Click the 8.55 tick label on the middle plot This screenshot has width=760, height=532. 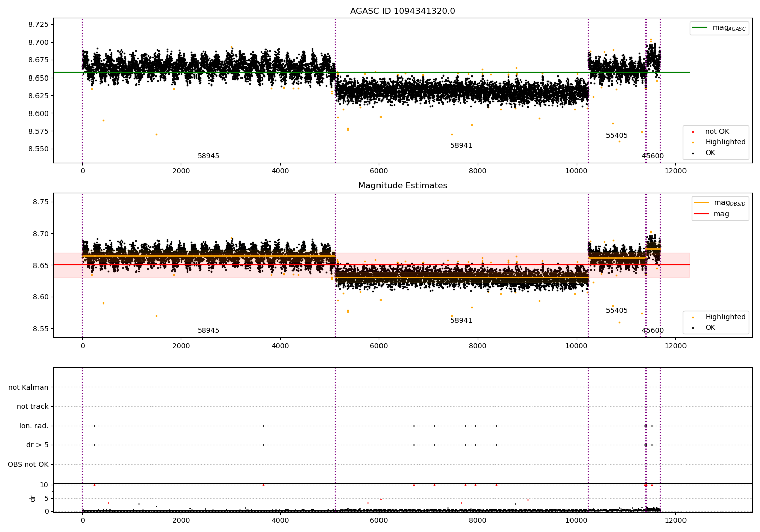[x=41, y=329]
